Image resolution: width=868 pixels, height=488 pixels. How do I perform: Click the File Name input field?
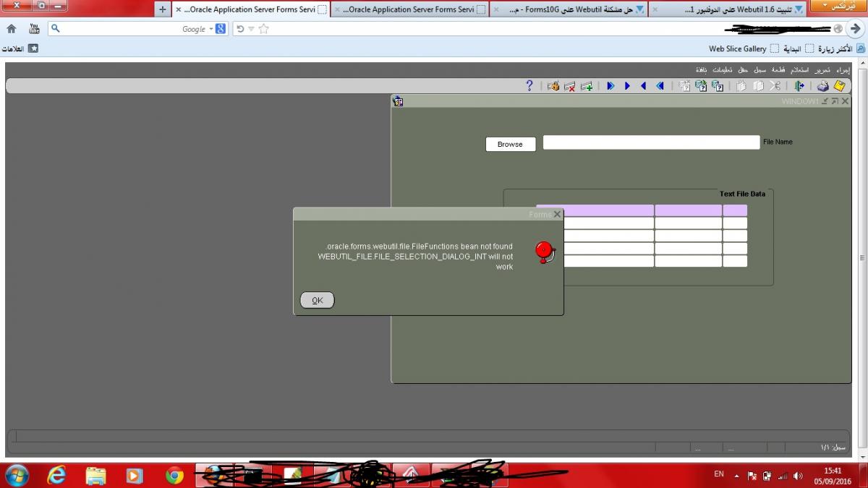pos(651,142)
